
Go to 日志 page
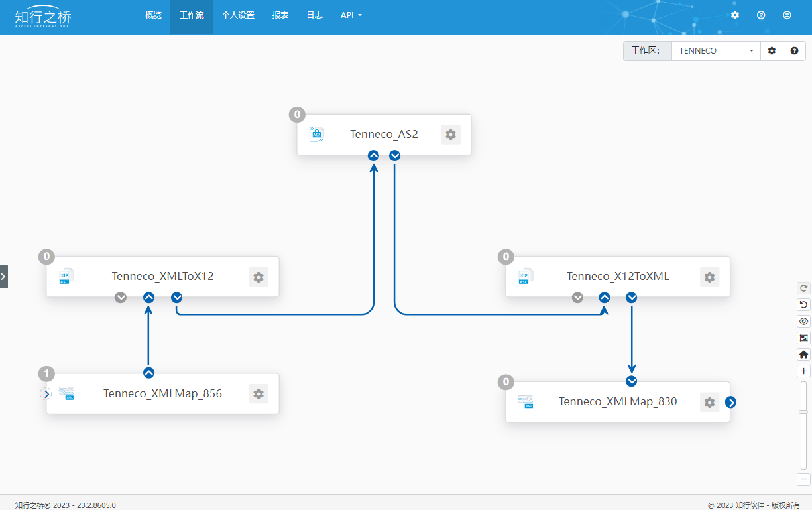click(x=314, y=15)
